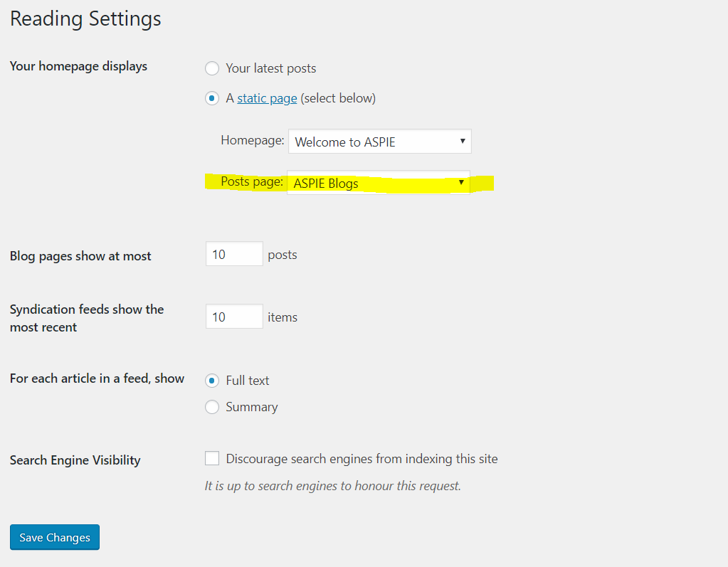
Task: Click the Posts page dropdown arrow
Action: click(461, 182)
